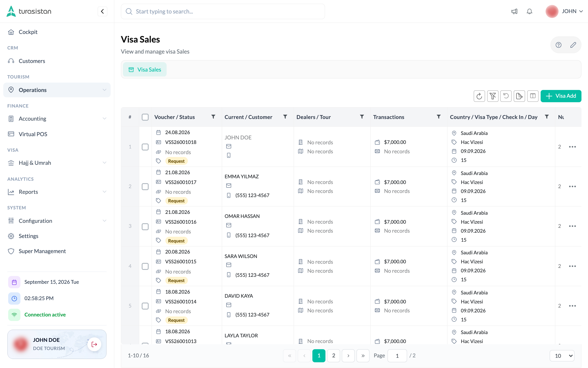Export the table with the export icon

[519, 96]
